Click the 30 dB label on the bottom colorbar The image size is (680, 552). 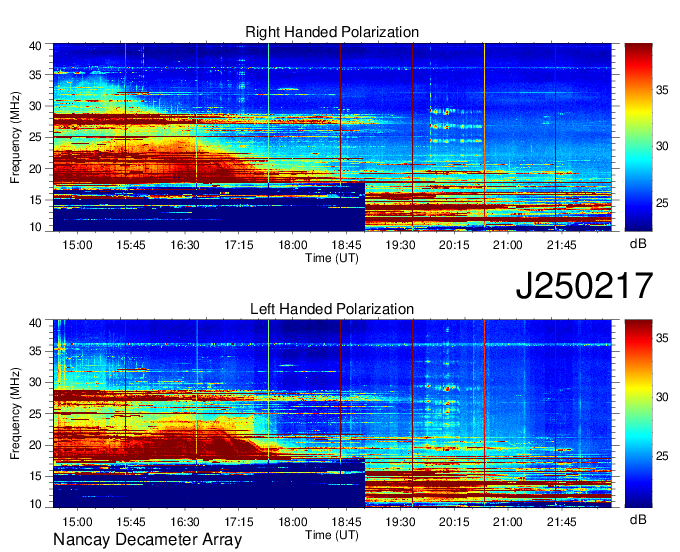pos(662,397)
